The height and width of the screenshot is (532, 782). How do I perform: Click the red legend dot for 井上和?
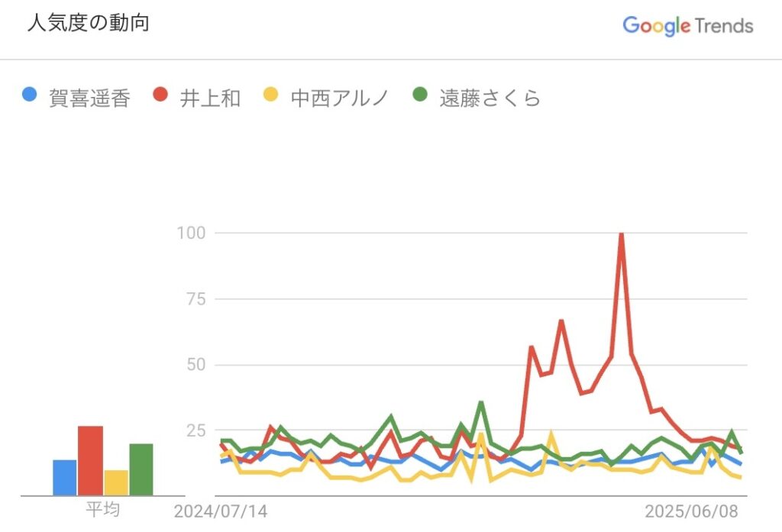tap(160, 94)
